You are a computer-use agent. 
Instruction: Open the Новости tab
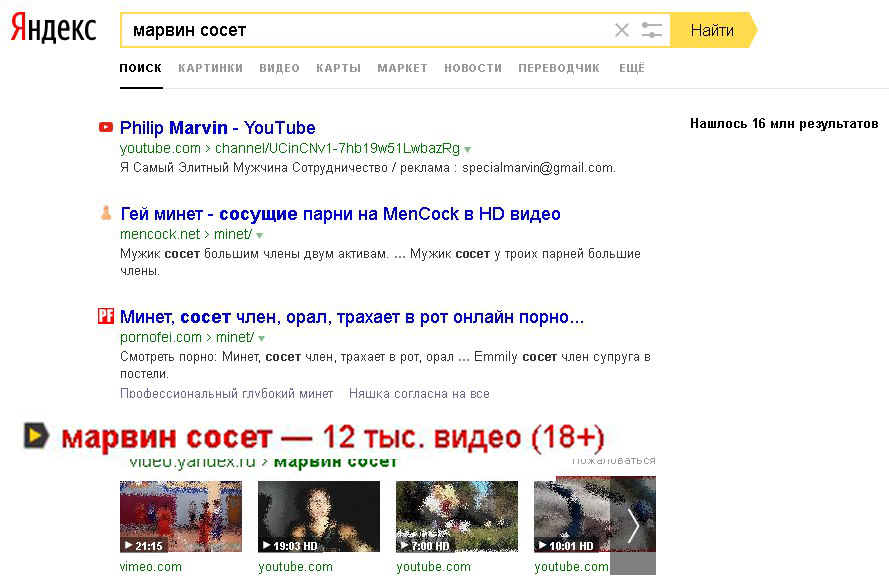[x=473, y=68]
